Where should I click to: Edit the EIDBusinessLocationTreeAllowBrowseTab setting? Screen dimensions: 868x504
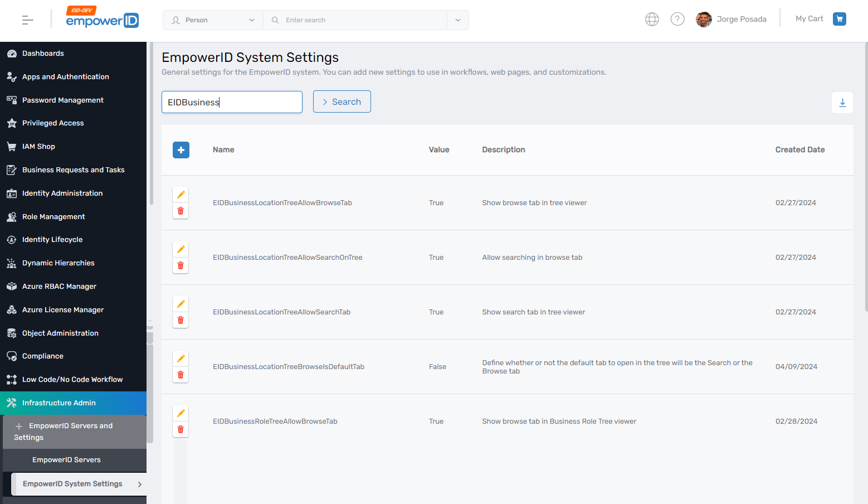point(181,194)
